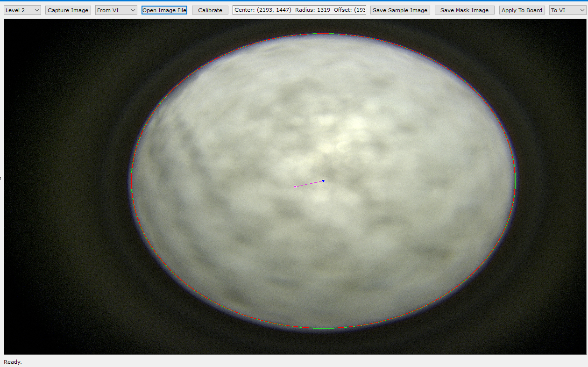Click the leftmost edge of the ellipse outline
Image resolution: width=588 pixels, height=367 pixels.
[131, 181]
